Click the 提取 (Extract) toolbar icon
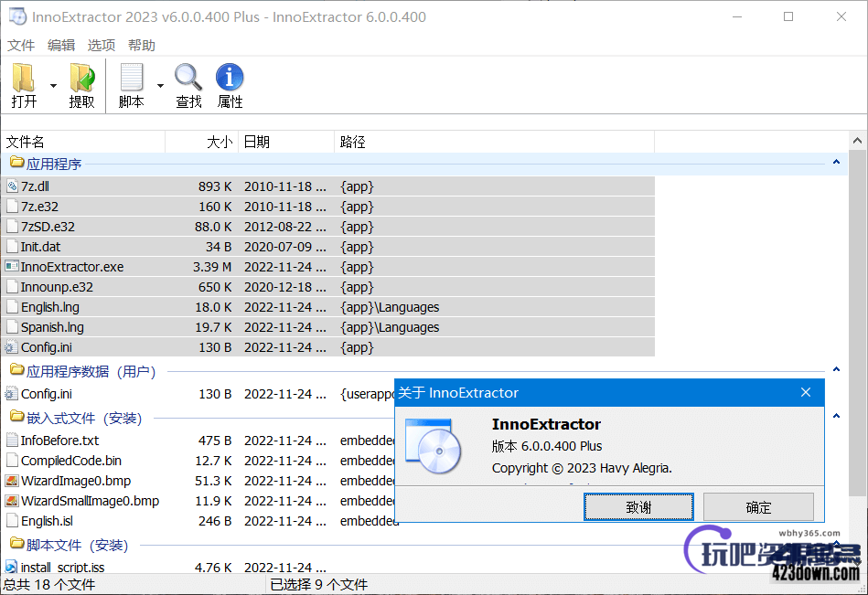Viewport: 868px width, 595px height. 82,78
